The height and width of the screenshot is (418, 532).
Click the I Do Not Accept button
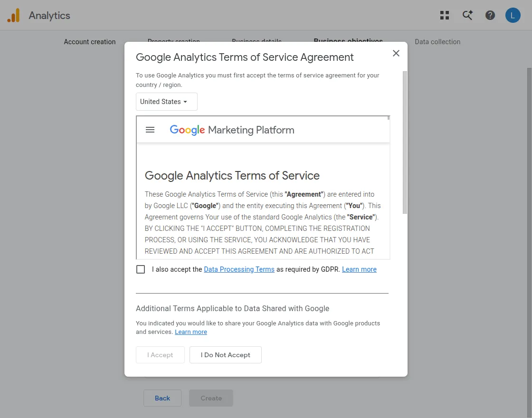click(226, 355)
